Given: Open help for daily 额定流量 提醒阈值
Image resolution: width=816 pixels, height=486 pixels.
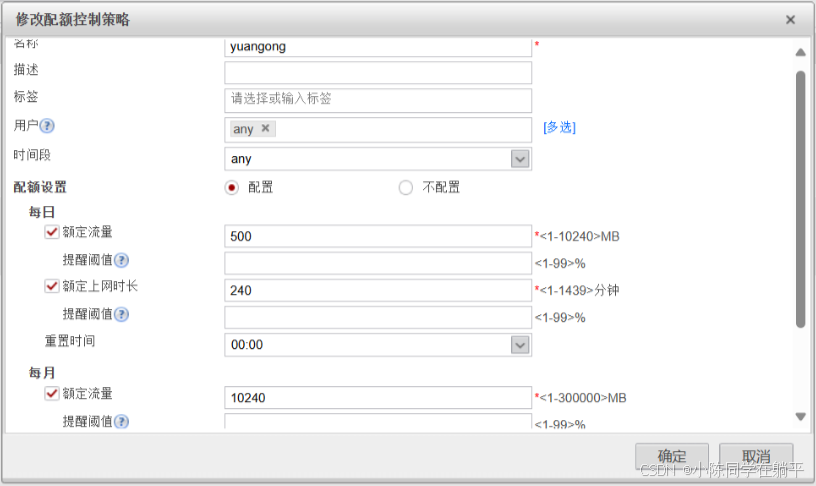Looking at the screenshot, I should [x=121, y=260].
